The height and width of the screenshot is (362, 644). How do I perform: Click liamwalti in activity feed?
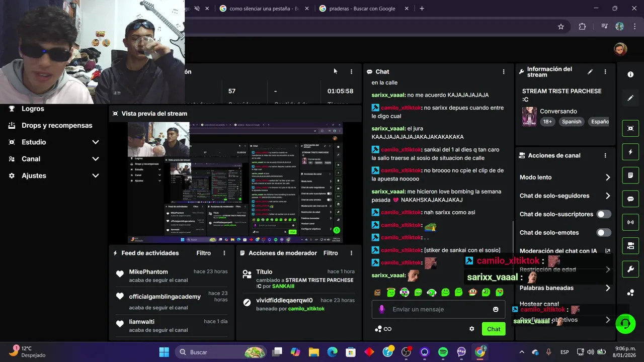coord(141,322)
